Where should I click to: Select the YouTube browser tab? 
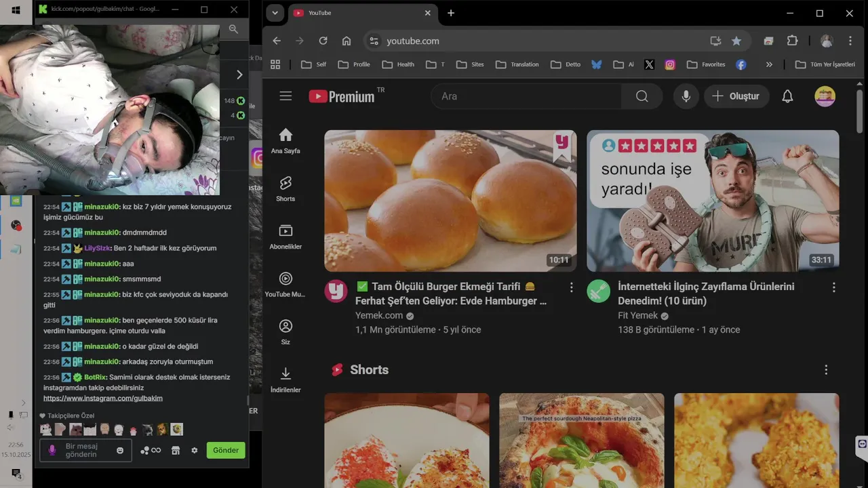coord(362,13)
